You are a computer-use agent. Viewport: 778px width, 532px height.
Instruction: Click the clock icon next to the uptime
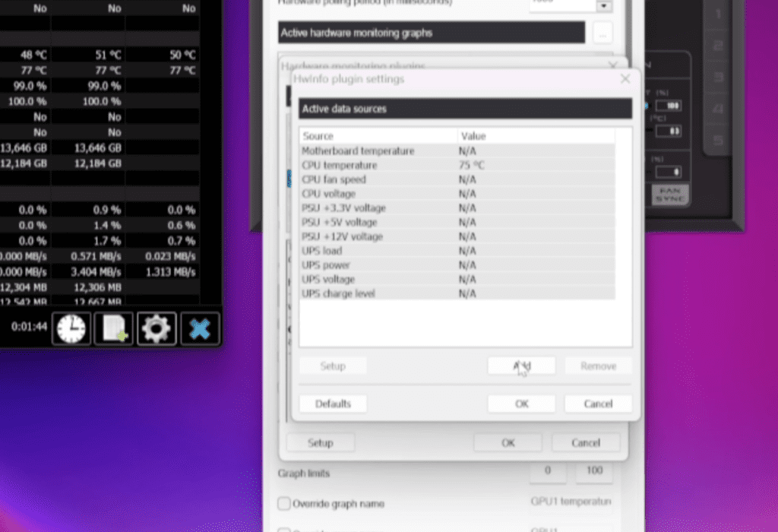point(71,328)
